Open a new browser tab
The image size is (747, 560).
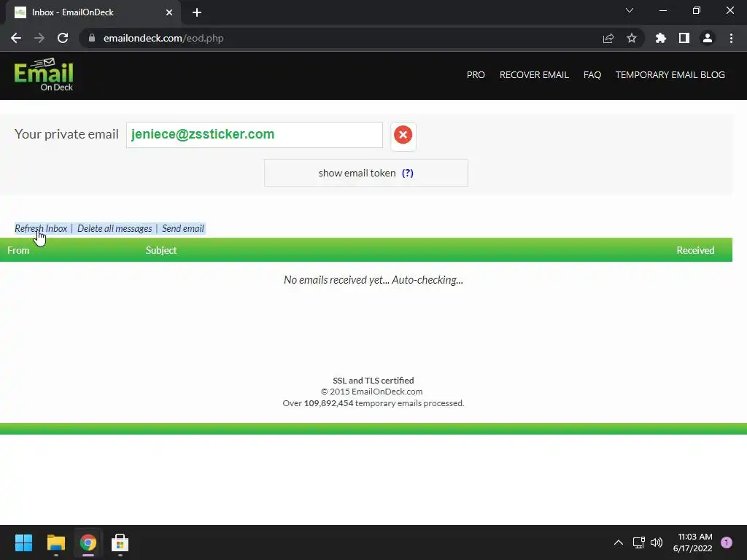click(197, 12)
